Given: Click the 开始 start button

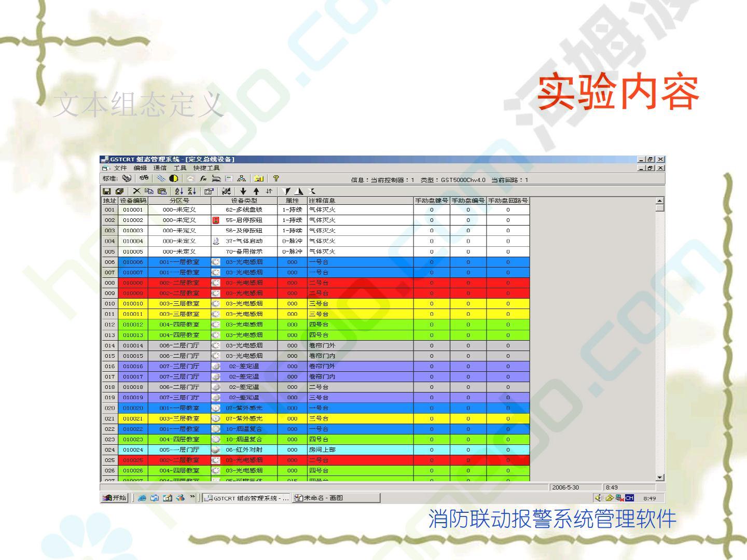Looking at the screenshot, I should [x=114, y=498].
